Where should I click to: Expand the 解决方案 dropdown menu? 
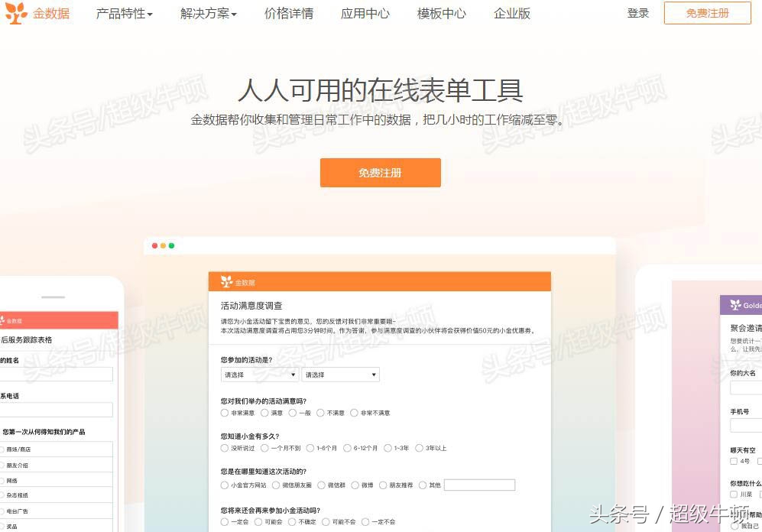(207, 13)
